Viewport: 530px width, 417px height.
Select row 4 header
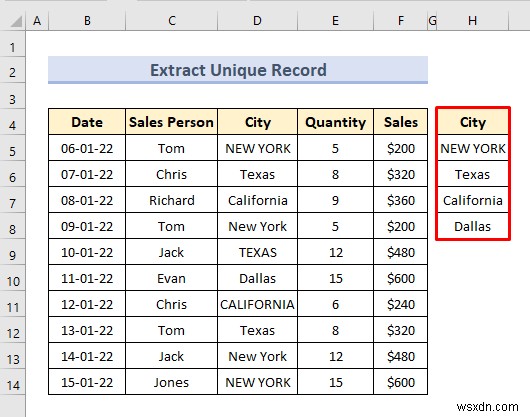pyautogui.click(x=13, y=122)
